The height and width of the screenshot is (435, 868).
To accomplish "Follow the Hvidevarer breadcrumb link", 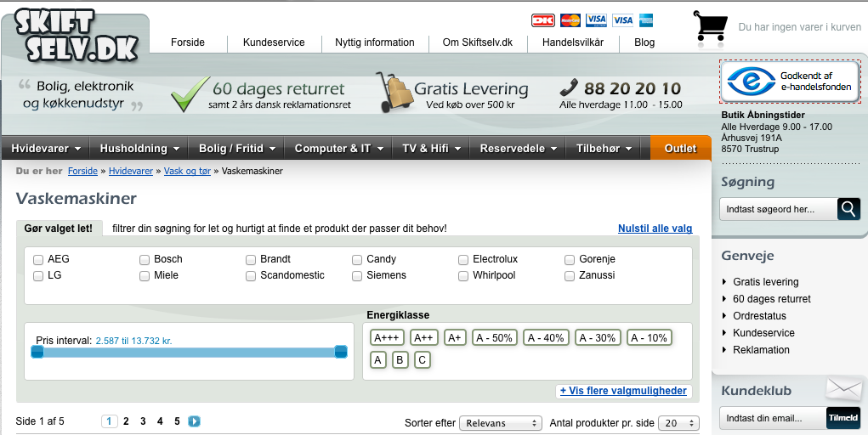I will coord(131,171).
